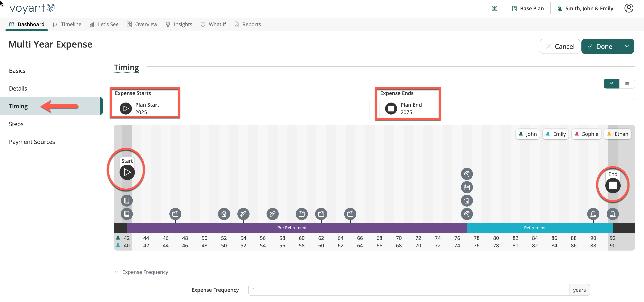644x302 pixels.
Task: Click the calendar event icon at age 47
Action: 175,214
